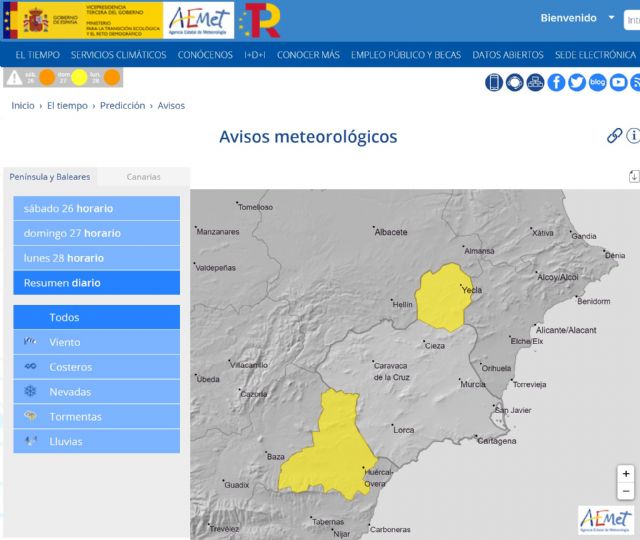Select sábado 26 horario
Screen dimensions: 640x540
(96, 208)
